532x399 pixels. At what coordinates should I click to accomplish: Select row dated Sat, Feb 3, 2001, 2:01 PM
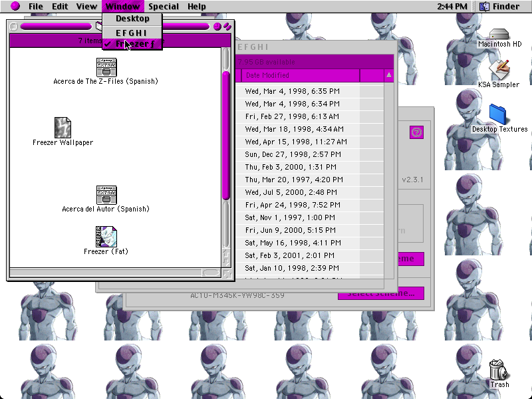coord(309,255)
